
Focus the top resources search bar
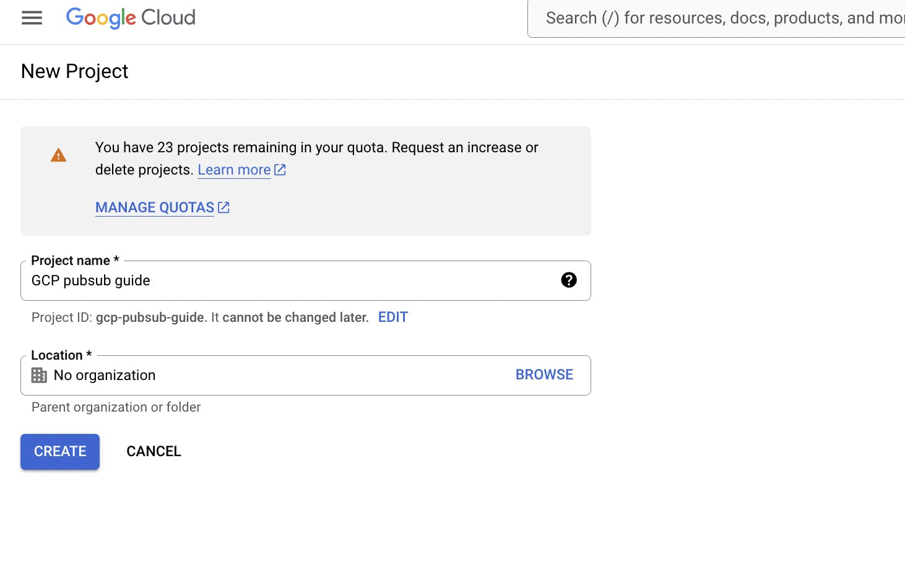point(718,18)
